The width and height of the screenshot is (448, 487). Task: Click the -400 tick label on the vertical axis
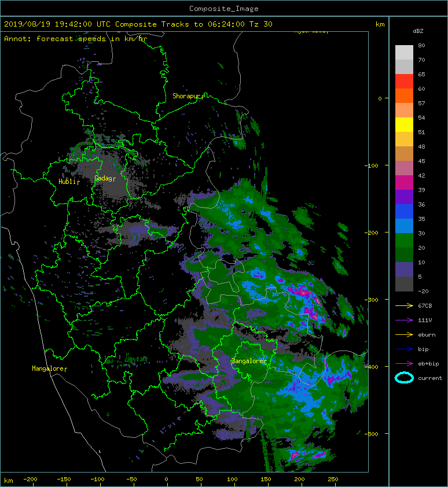coord(371,367)
